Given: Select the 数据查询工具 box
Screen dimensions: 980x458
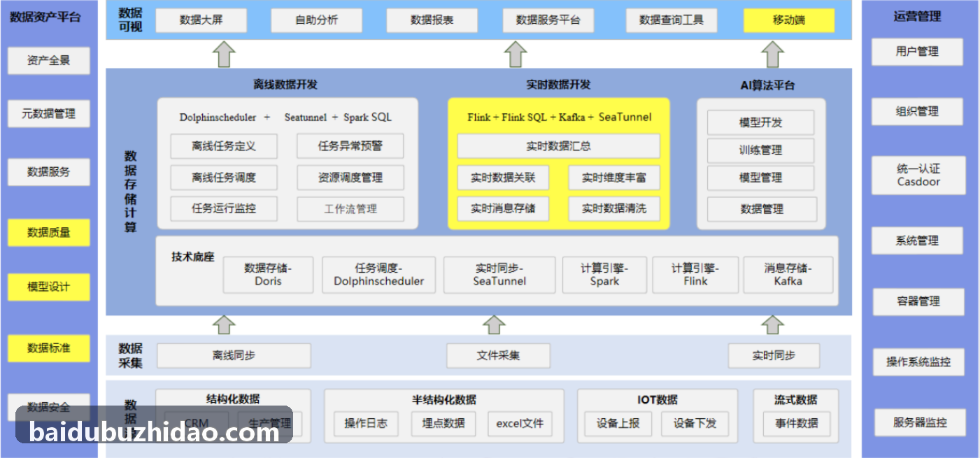Looking at the screenshot, I should click(x=672, y=20).
